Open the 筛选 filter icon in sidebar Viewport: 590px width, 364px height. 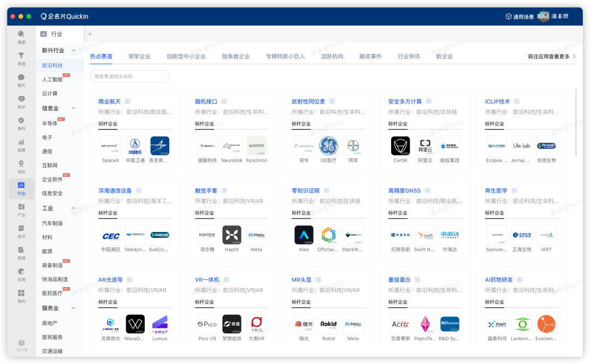21,58
